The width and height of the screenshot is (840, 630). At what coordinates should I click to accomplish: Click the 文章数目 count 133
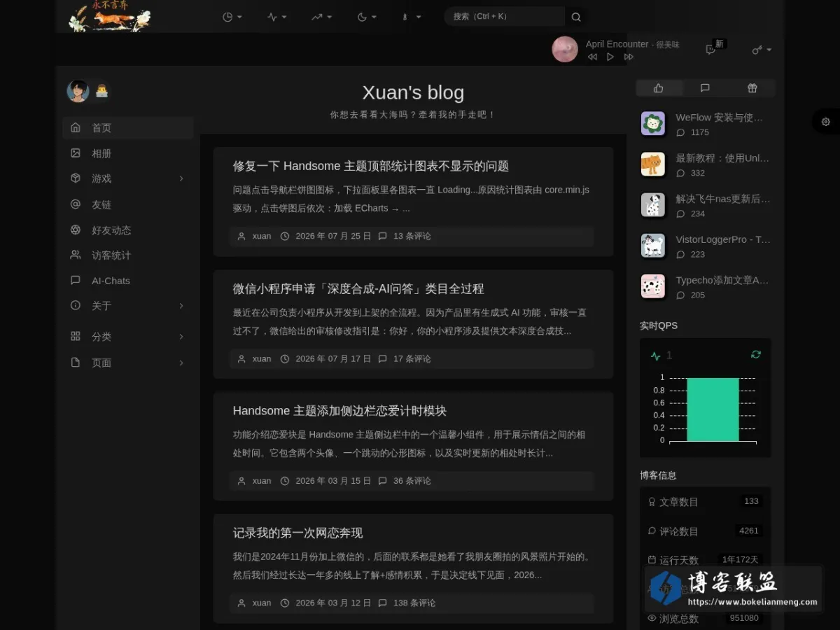pyautogui.click(x=751, y=501)
